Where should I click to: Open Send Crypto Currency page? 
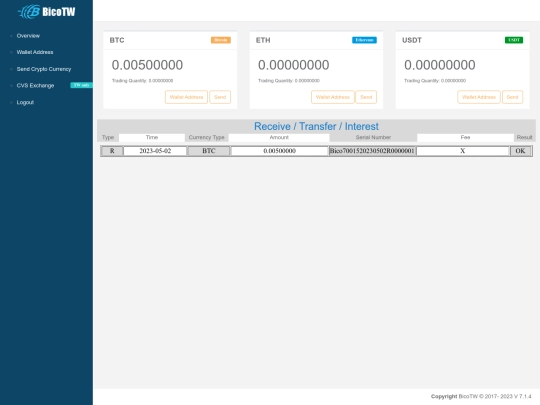(44, 69)
